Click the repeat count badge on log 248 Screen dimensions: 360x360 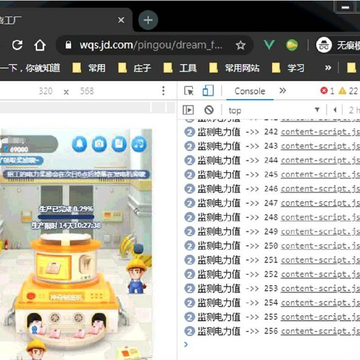pyautogui.click(x=189, y=218)
